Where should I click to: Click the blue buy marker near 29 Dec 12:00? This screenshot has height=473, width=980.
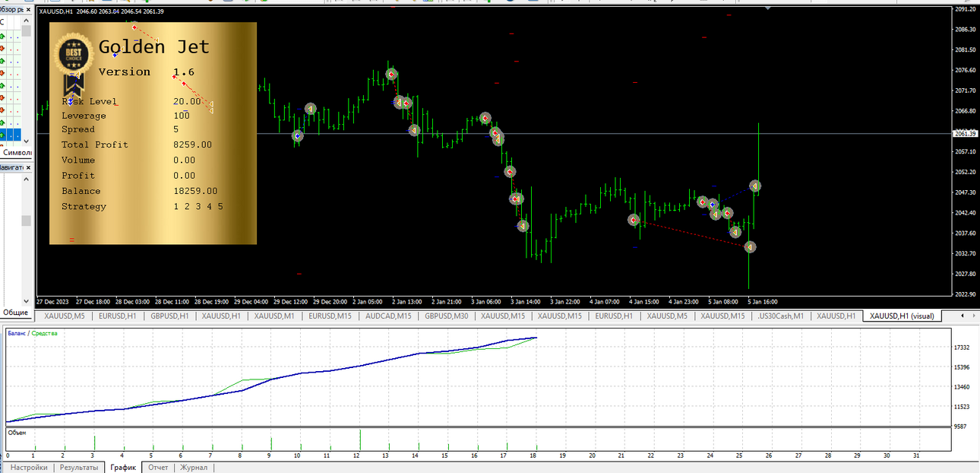coord(297,135)
